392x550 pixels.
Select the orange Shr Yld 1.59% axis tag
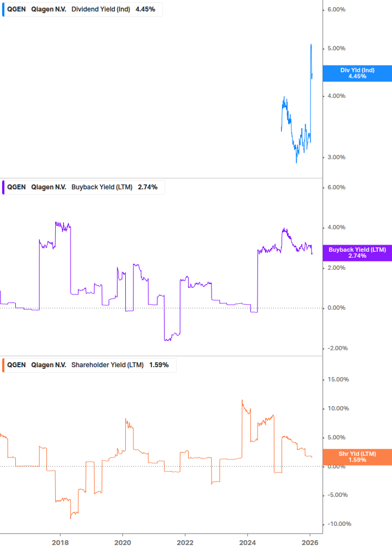pyautogui.click(x=358, y=457)
